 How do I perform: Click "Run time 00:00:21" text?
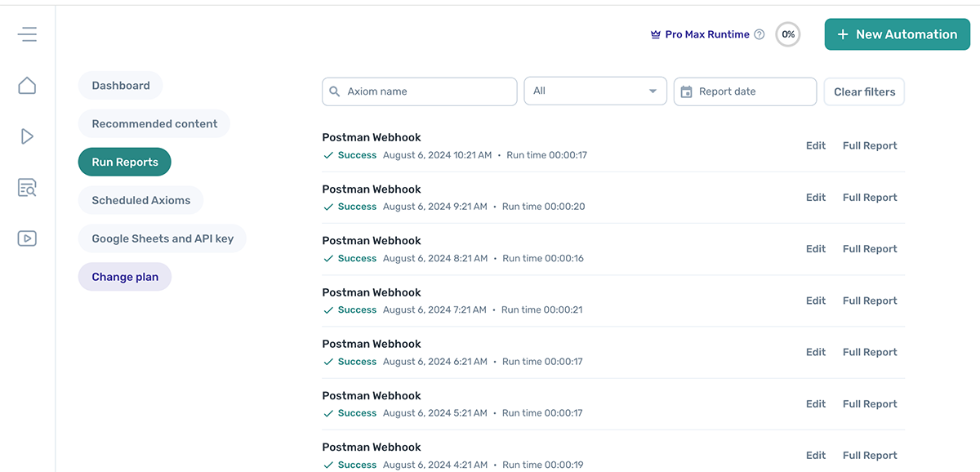point(542,309)
